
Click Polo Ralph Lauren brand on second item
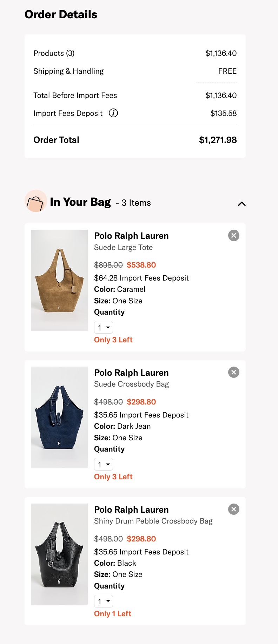[131, 373]
